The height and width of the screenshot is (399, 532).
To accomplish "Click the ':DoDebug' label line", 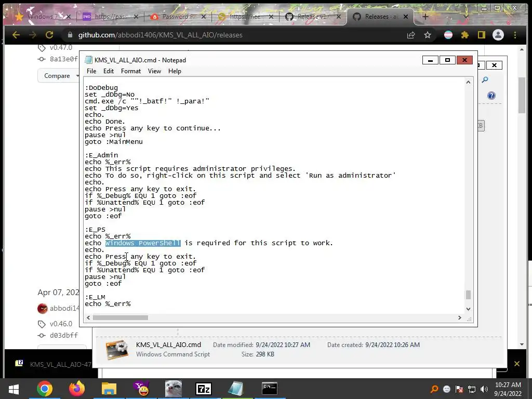I will pos(101,87).
